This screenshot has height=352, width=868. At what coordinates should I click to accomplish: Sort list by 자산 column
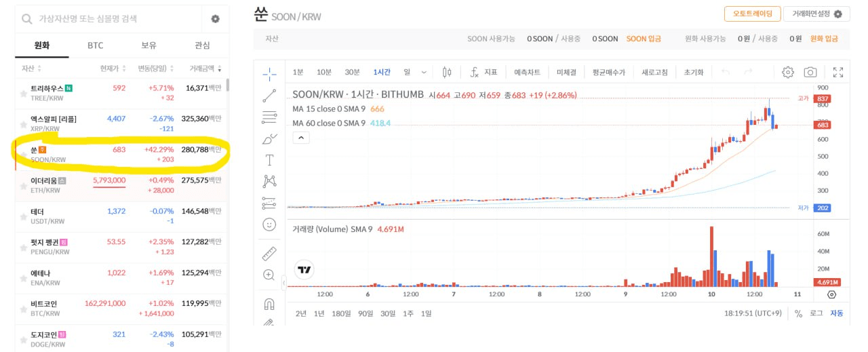[x=31, y=69]
